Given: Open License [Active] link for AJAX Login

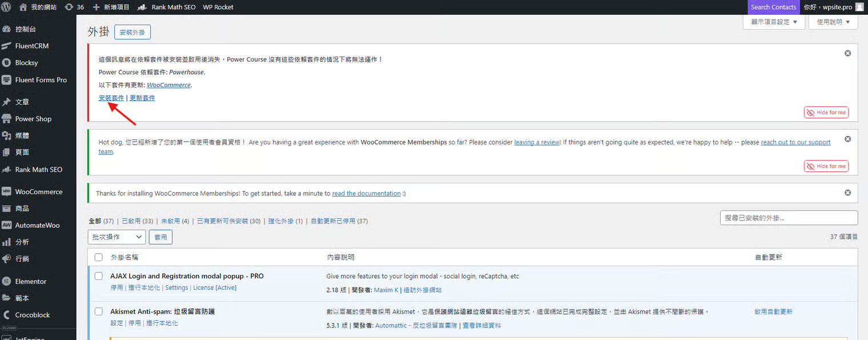Looking at the screenshot, I should [x=215, y=288].
